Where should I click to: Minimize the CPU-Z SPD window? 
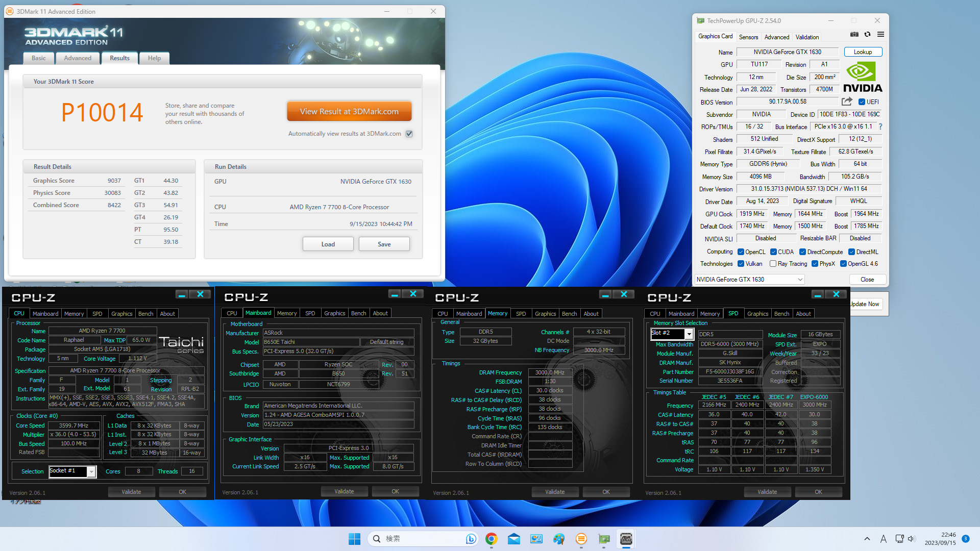(x=818, y=294)
